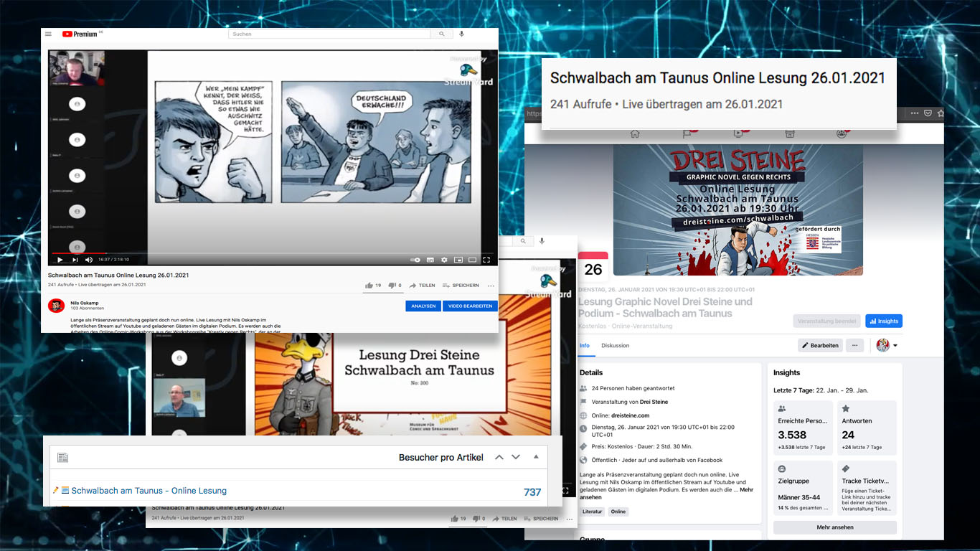Viewport: 980px width, 551px height.
Task: Open the YouTube hamburger guide menu
Action: [48, 34]
